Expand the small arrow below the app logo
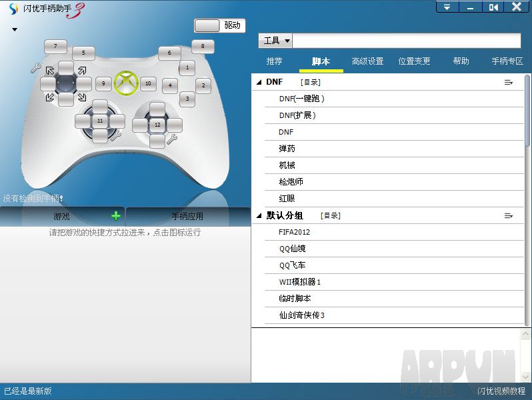 point(14,30)
